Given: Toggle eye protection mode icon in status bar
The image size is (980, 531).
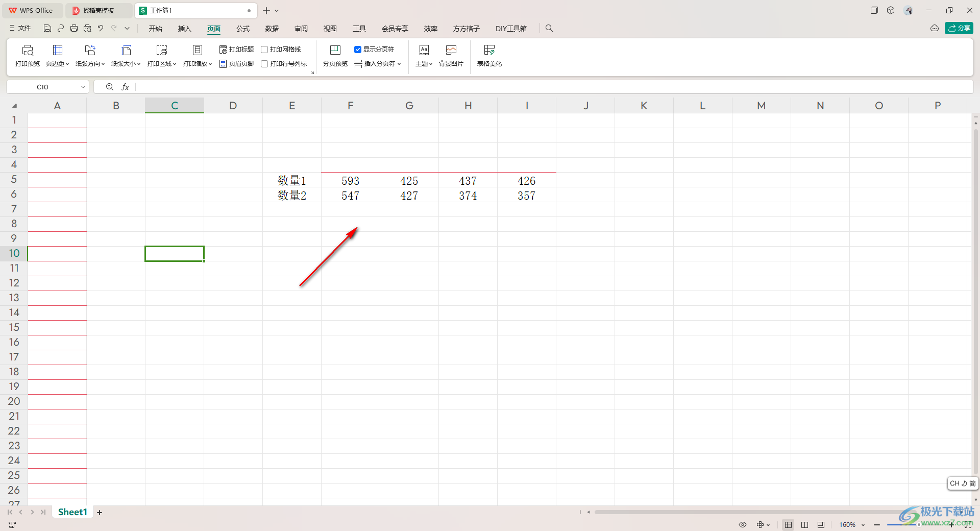Looking at the screenshot, I should [x=743, y=524].
